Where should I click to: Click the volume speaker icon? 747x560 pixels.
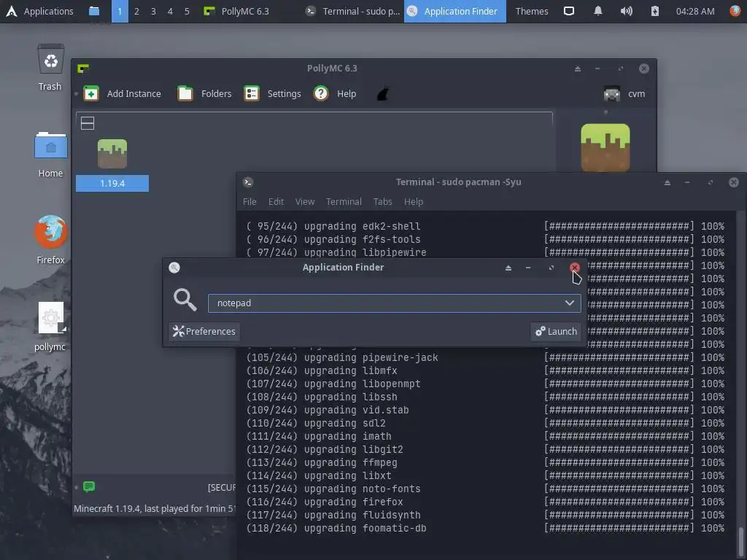[627, 11]
